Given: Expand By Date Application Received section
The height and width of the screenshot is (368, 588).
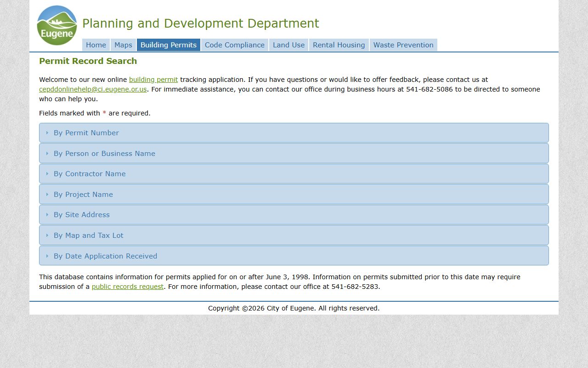Looking at the screenshot, I should coord(294,256).
